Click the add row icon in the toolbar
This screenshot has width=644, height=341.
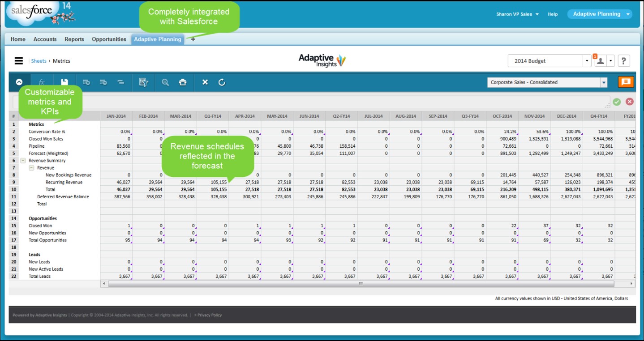86,82
